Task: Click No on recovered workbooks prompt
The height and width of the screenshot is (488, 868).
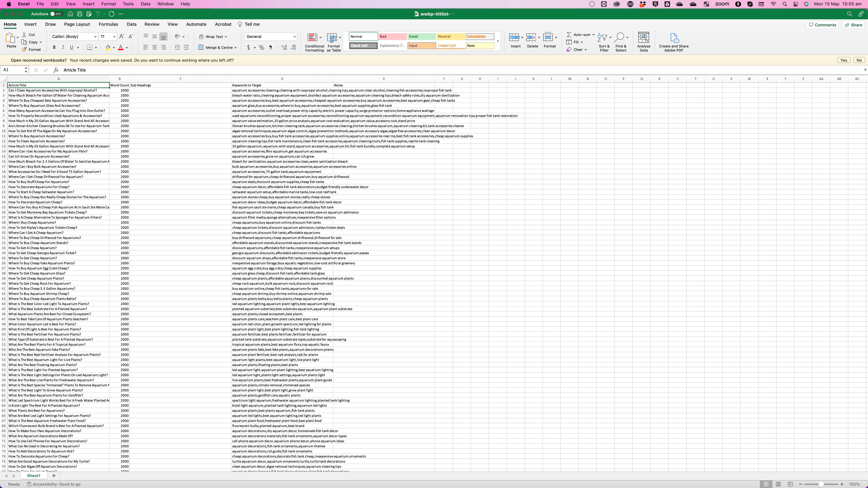Action: tap(859, 60)
